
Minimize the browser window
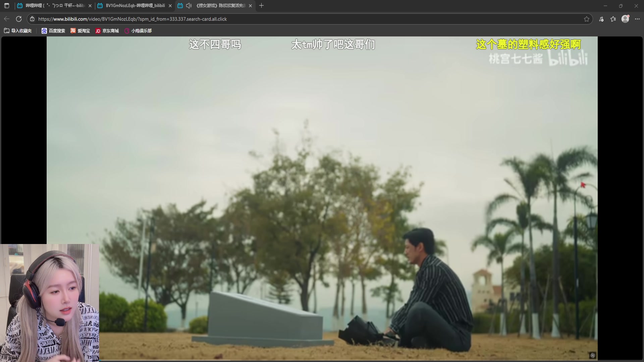[x=605, y=6]
